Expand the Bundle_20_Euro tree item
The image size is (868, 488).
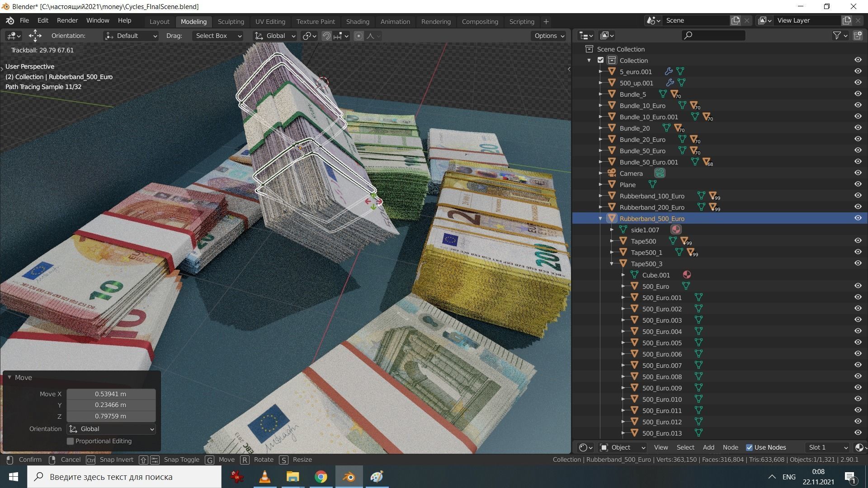pos(600,139)
